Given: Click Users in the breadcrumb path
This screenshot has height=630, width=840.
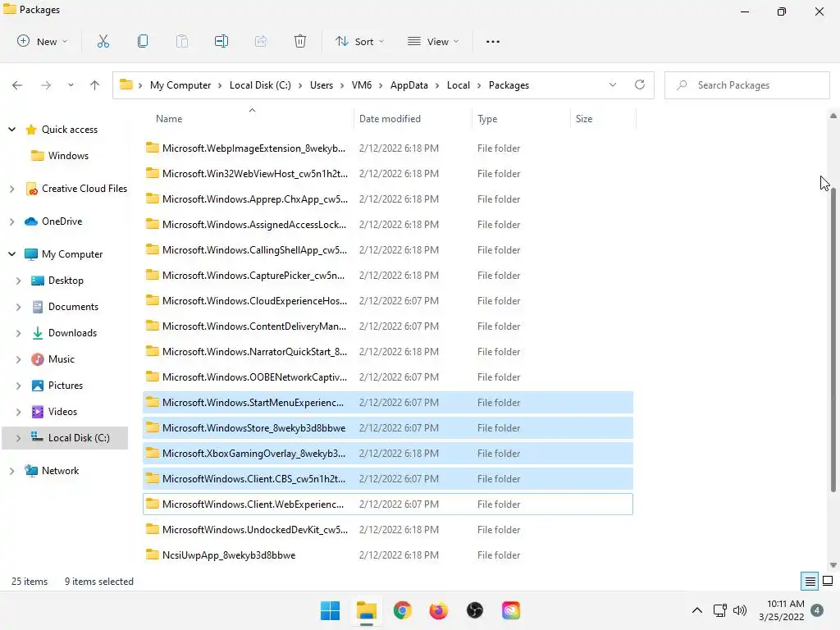Looking at the screenshot, I should (321, 85).
